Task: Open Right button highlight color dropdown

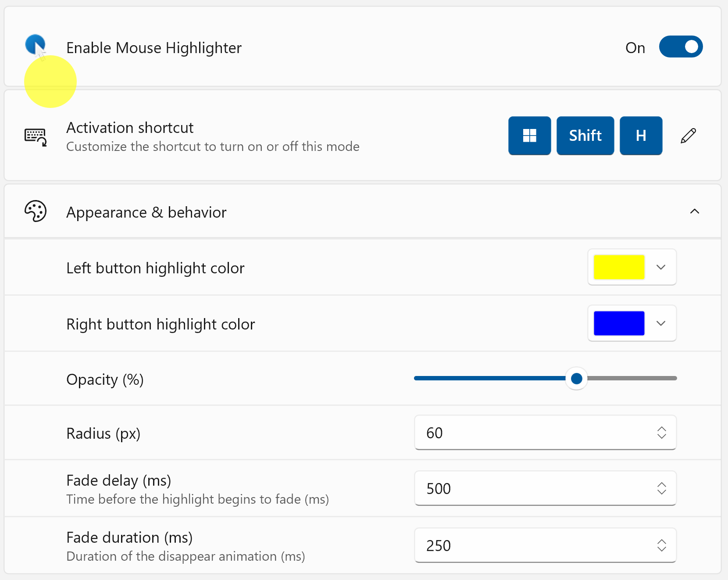Action: [661, 323]
